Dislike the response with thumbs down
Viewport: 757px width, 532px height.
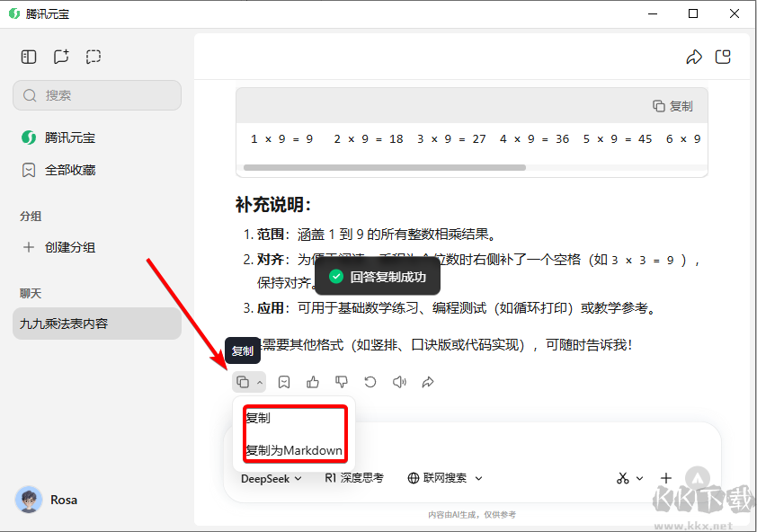[x=341, y=382]
